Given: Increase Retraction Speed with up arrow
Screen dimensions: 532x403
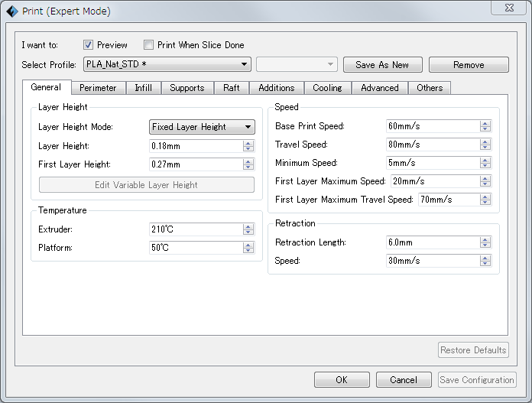Looking at the screenshot, I should pyautogui.click(x=485, y=258).
